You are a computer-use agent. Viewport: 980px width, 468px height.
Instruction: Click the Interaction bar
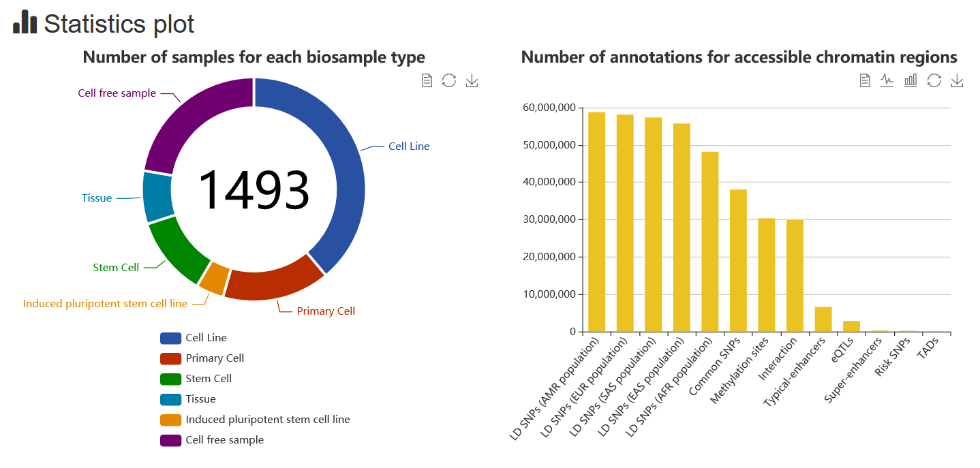(x=795, y=276)
